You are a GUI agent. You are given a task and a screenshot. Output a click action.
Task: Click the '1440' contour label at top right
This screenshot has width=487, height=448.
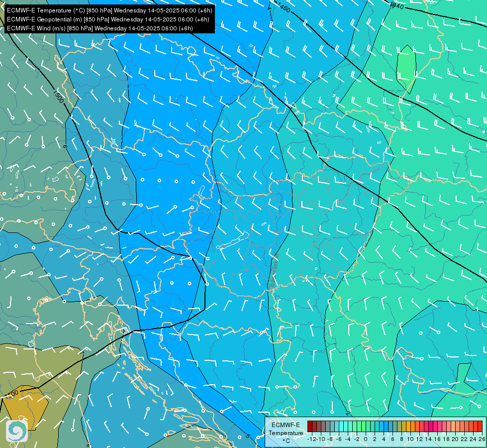396,5
